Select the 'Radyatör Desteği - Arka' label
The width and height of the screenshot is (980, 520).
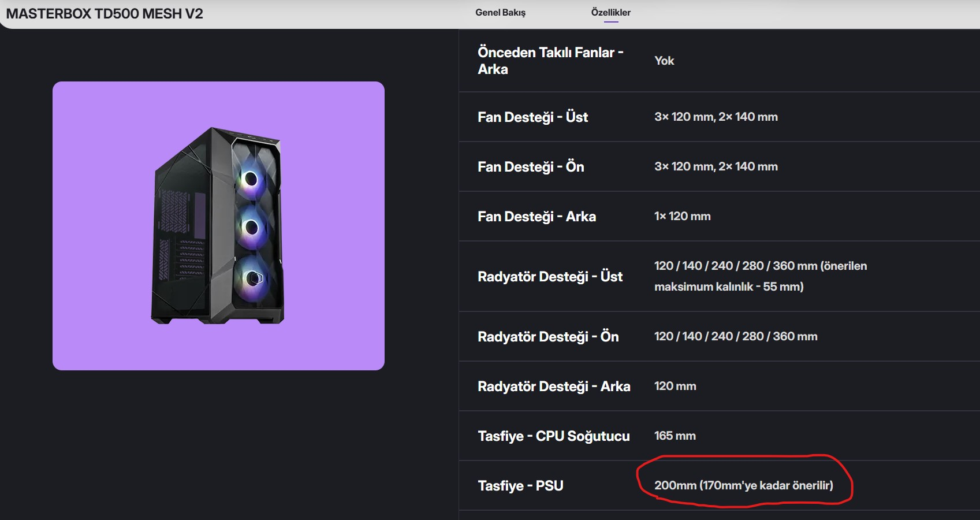(554, 387)
